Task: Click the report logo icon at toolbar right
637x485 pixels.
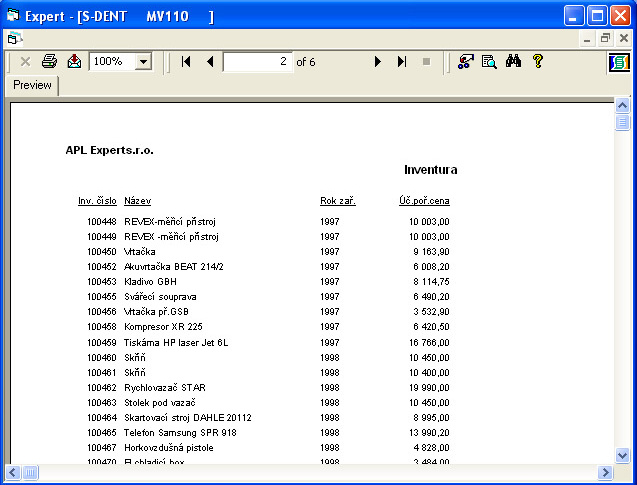Action: (619, 62)
